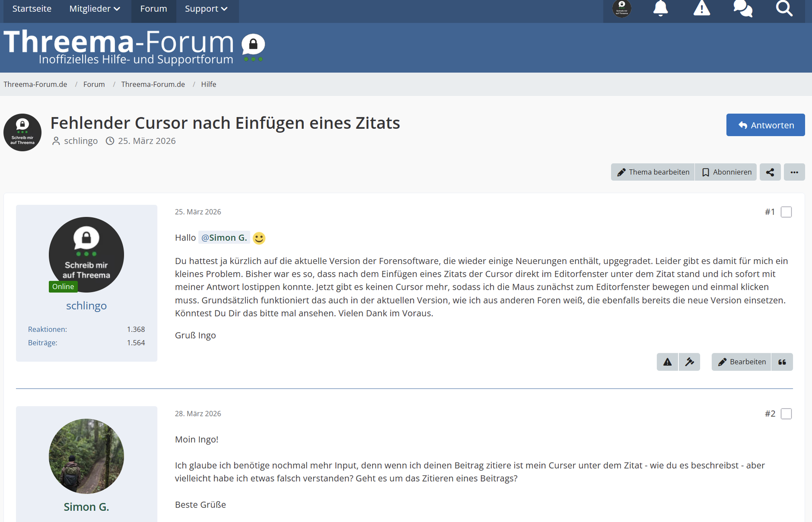Click thread date under the title
The image size is (812, 522).
point(147,141)
